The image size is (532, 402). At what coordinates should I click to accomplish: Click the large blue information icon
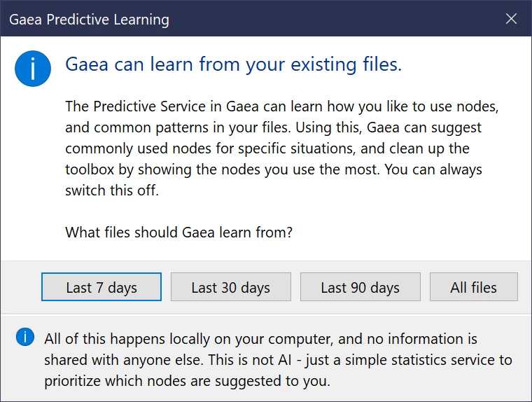pos(33,69)
